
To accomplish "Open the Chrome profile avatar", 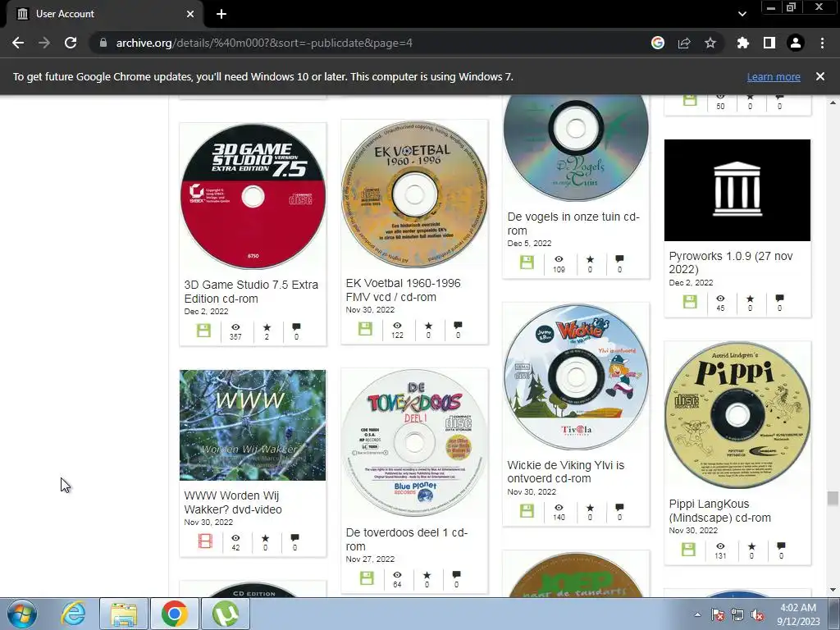I will pos(796,43).
